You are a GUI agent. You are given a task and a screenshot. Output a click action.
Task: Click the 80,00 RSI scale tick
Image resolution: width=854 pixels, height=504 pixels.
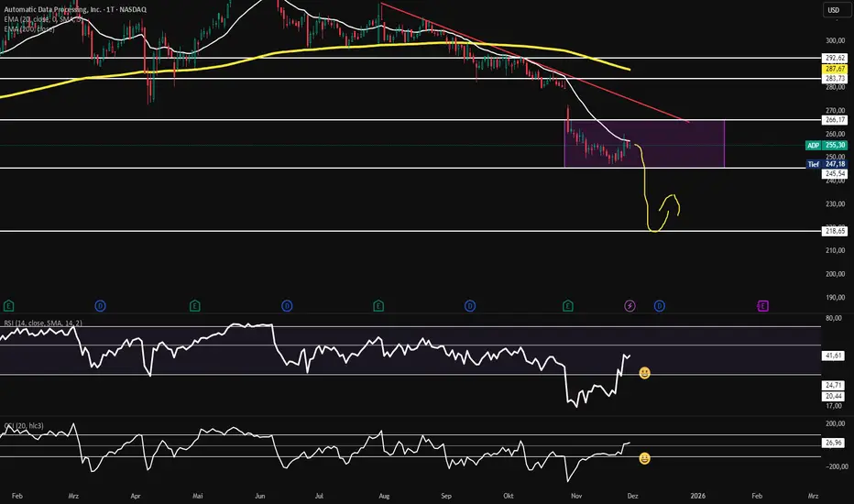[x=834, y=318]
